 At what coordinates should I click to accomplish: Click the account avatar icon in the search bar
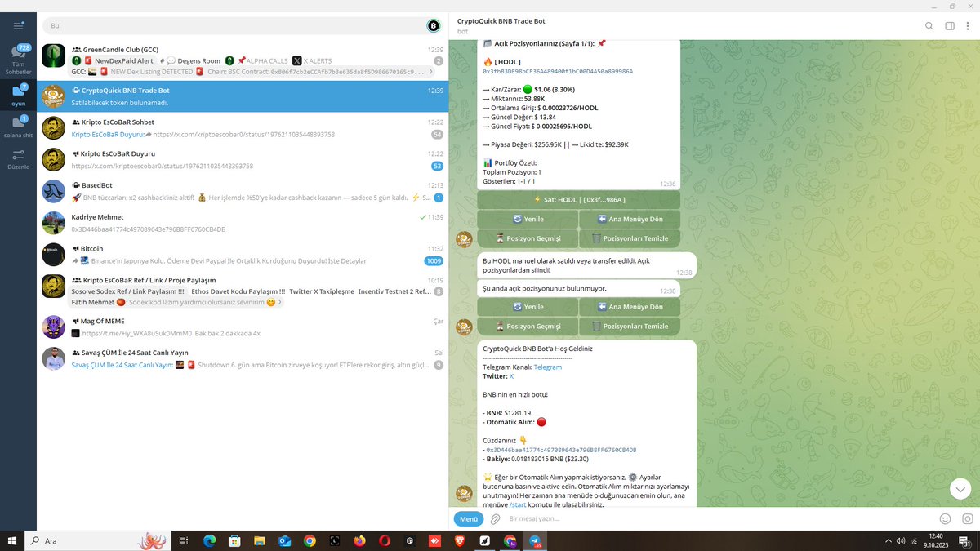pos(433,26)
